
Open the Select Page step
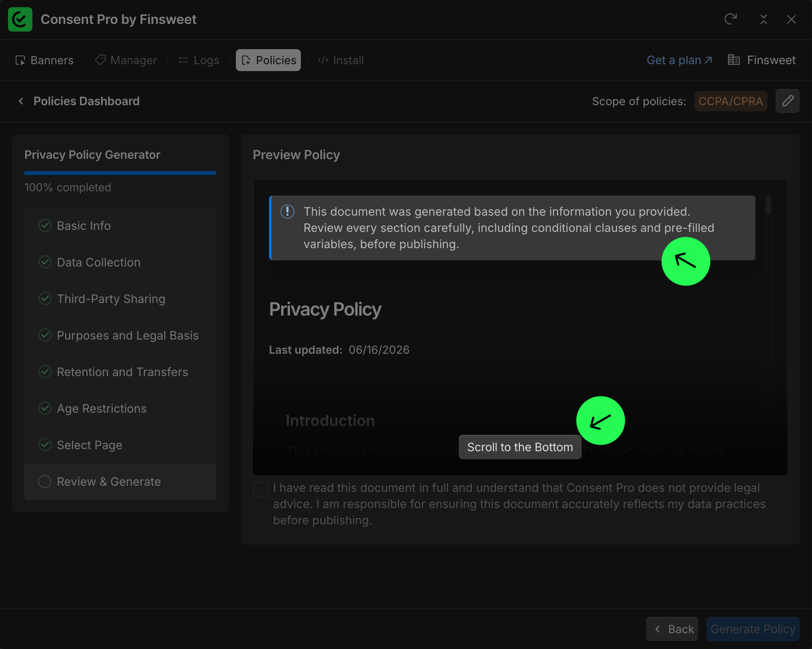pyautogui.click(x=120, y=445)
